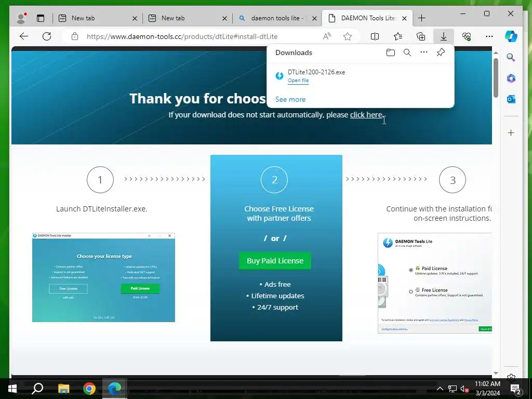The image size is (532, 399).
Task: Click the license type installer screenshot
Action: pyautogui.click(x=103, y=277)
